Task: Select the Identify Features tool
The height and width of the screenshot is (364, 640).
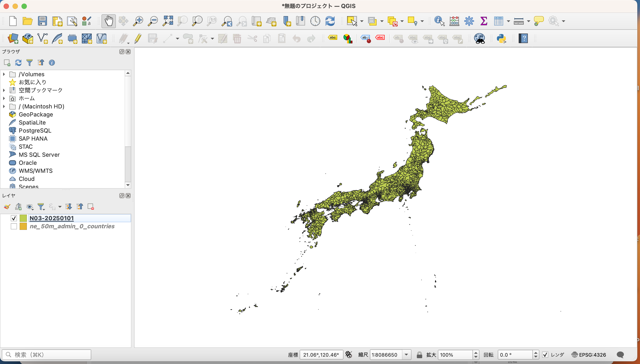Action: (439, 21)
